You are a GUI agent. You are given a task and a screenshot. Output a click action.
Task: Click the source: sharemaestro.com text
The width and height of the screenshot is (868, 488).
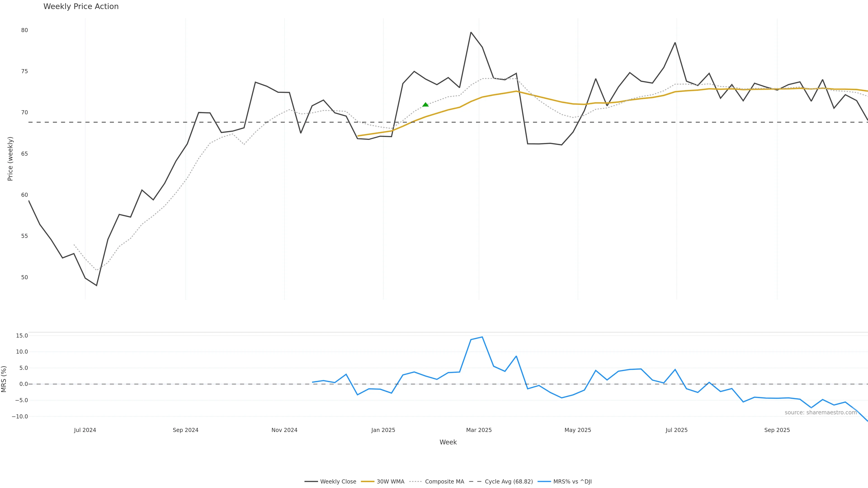click(x=821, y=413)
